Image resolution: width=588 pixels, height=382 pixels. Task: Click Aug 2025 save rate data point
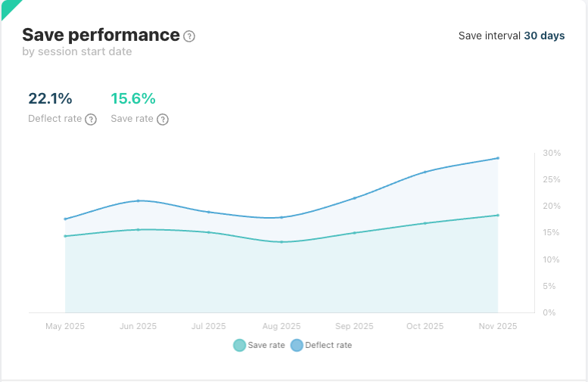point(282,242)
